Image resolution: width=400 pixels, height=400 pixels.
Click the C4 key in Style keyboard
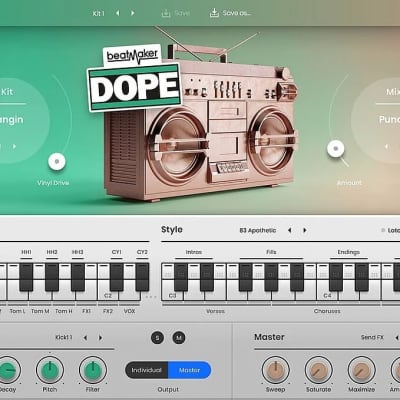[x=327, y=295]
